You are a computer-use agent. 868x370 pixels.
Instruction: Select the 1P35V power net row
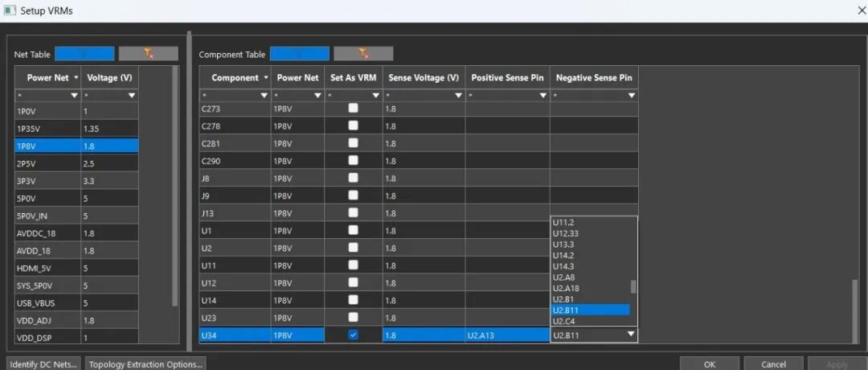[x=76, y=129]
